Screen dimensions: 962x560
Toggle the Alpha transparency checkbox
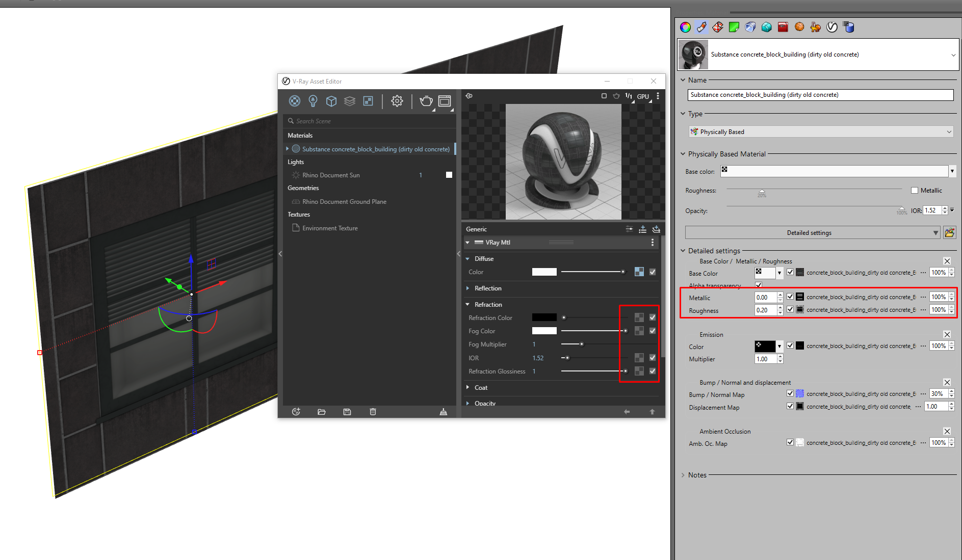click(759, 285)
